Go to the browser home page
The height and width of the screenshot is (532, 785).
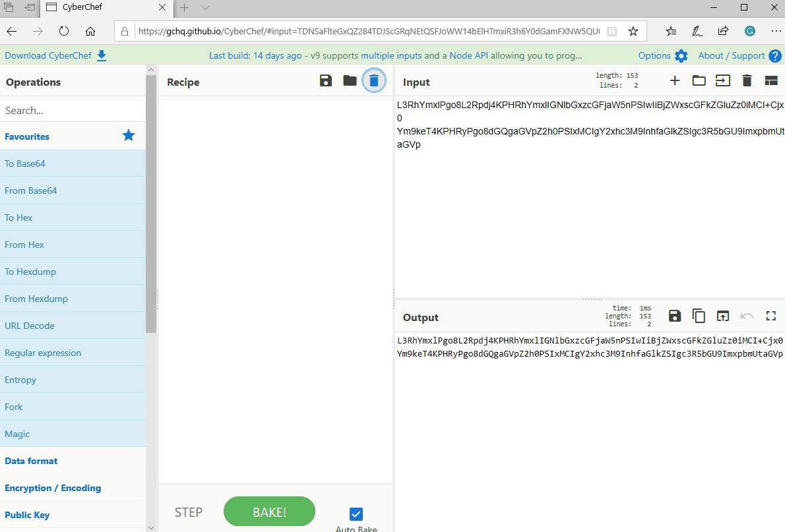click(x=90, y=32)
